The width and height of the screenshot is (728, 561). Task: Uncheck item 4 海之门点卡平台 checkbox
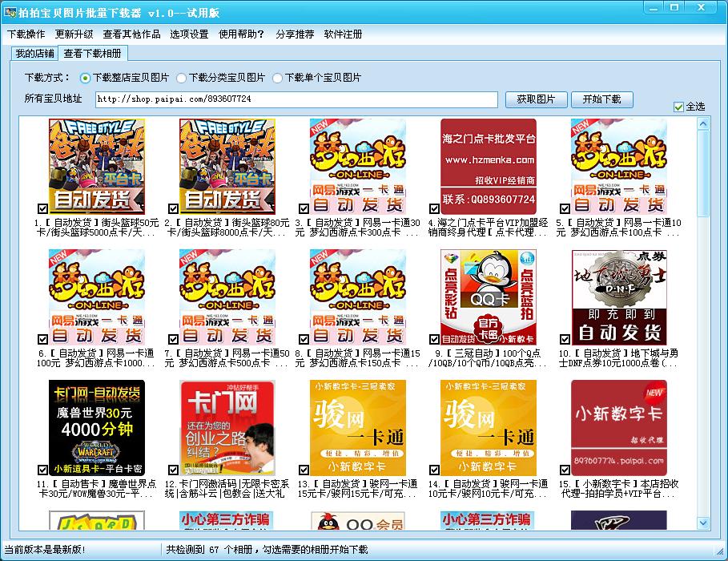434,208
